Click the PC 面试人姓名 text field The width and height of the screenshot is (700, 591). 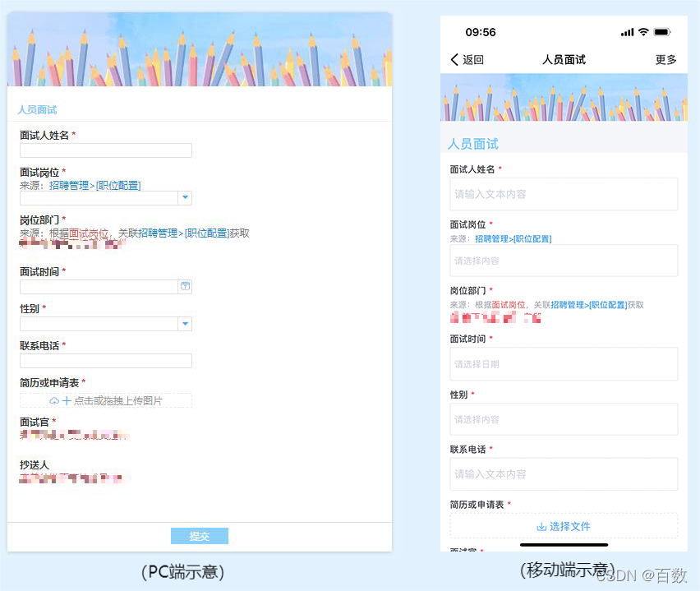coord(106,150)
